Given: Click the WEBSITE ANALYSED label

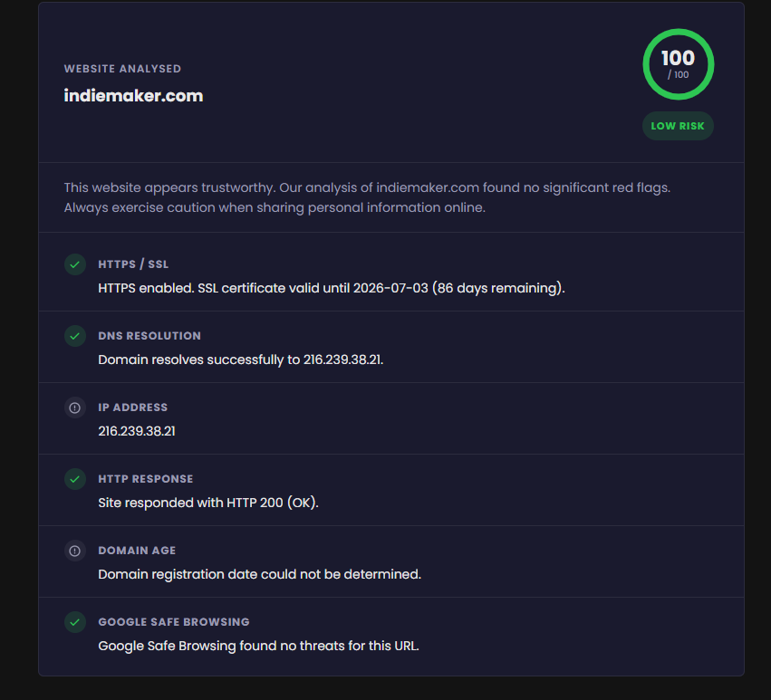Looking at the screenshot, I should (x=122, y=69).
